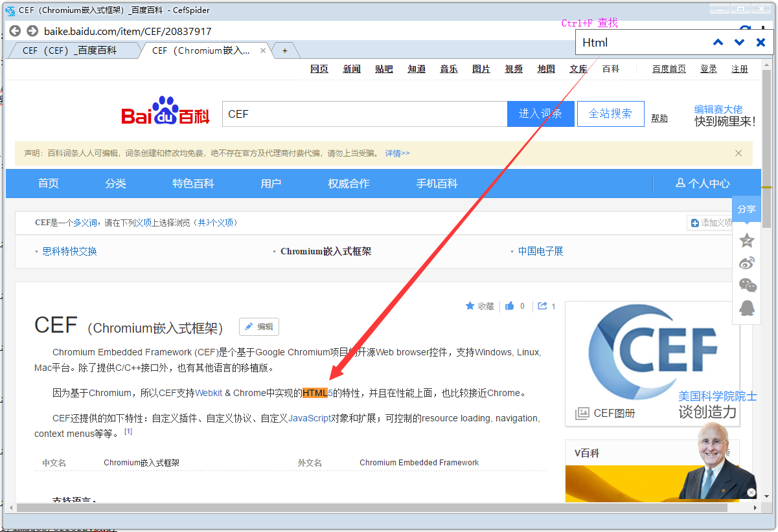Open 个人中心 with user icon

[x=702, y=184]
